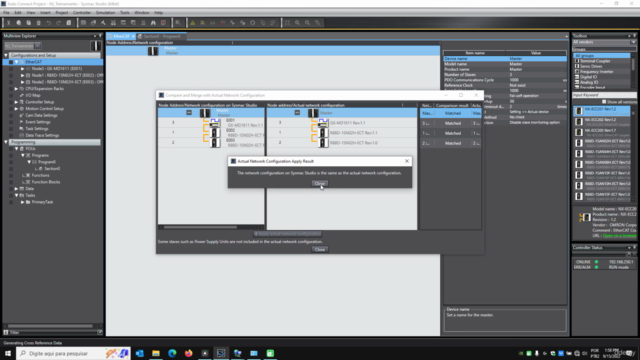Close the Apply Result message box

(x=320, y=183)
